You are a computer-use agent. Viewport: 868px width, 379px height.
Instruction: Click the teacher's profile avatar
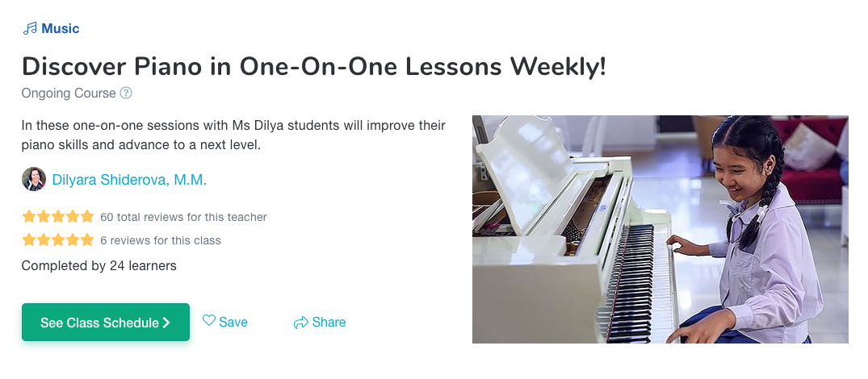[x=34, y=179]
